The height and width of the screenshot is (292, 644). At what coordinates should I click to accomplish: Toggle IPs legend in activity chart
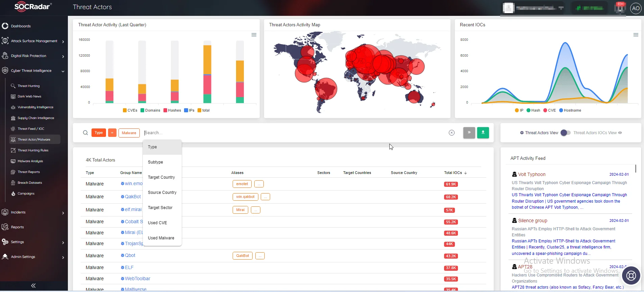coord(189,110)
